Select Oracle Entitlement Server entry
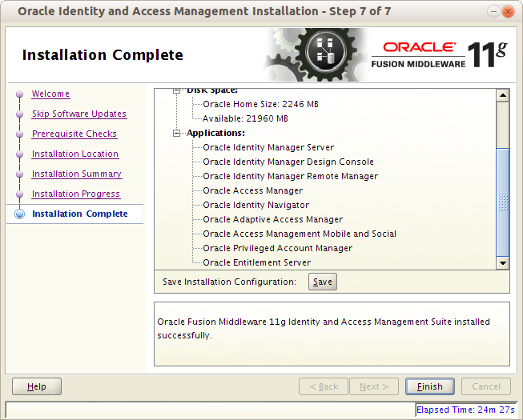Screen dimensions: 523x420 256,262
